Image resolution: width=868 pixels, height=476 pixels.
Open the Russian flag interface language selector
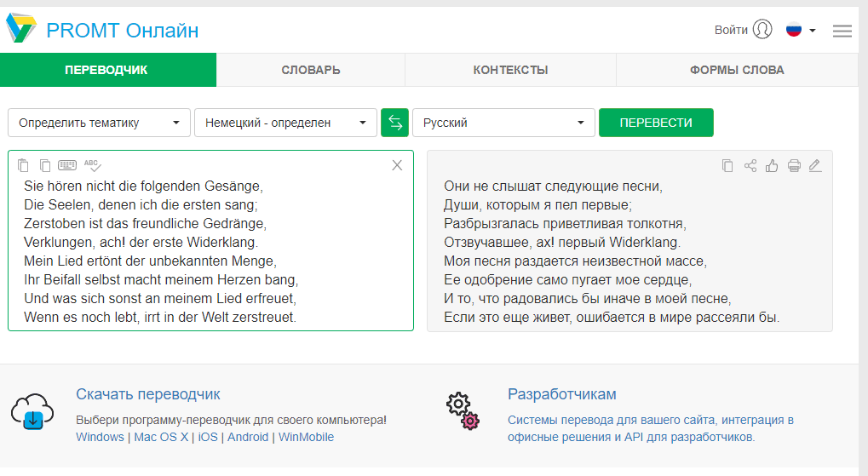pyautogui.click(x=801, y=31)
